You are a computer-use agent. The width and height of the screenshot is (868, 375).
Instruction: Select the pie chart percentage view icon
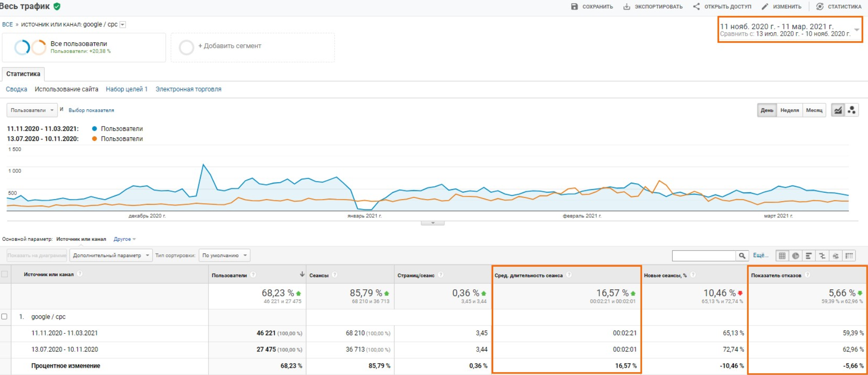click(795, 256)
